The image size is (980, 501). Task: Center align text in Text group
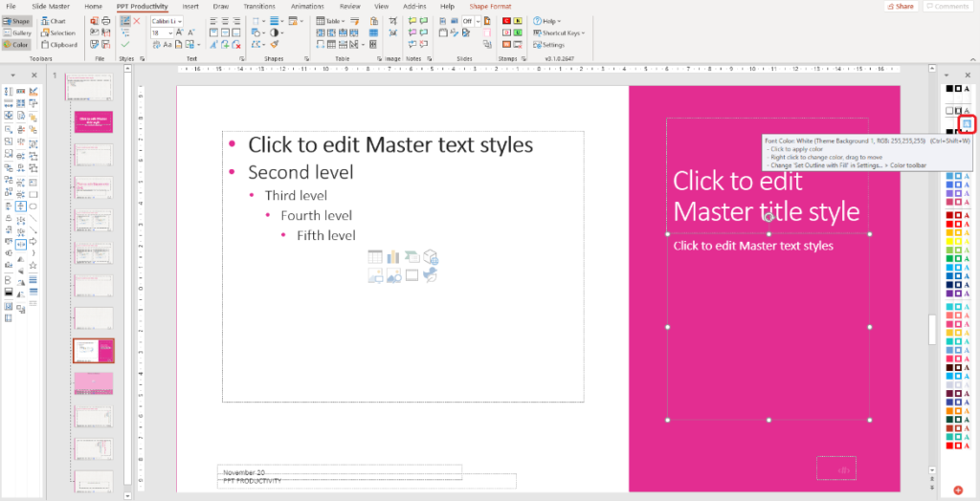click(x=226, y=21)
